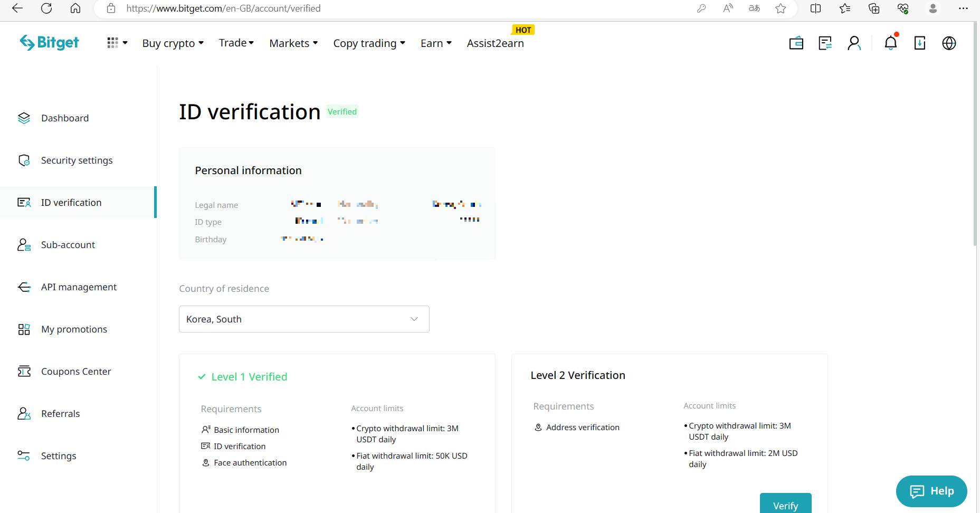Open browser split screen icon
This screenshot has width=980, height=513.
(x=815, y=8)
